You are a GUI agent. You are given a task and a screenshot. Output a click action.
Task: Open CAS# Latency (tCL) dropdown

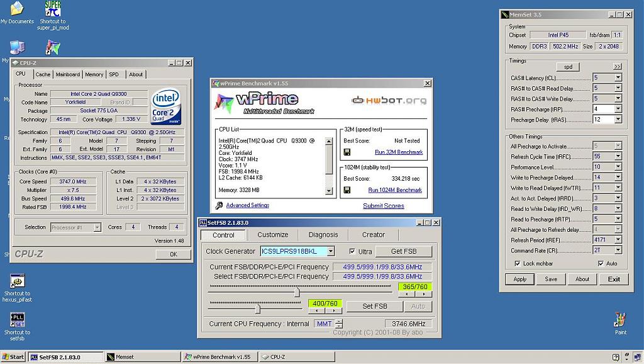pyautogui.click(x=618, y=77)
